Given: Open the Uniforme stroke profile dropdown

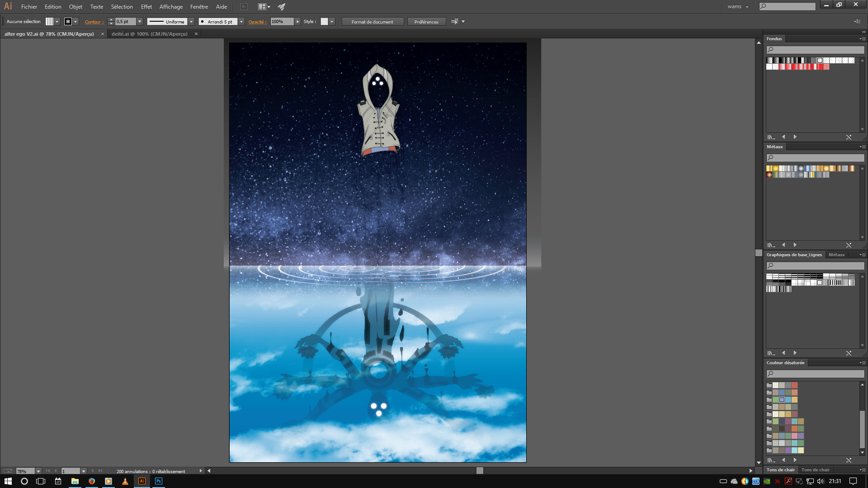Looking at the screenshot, I should point(191,22).
